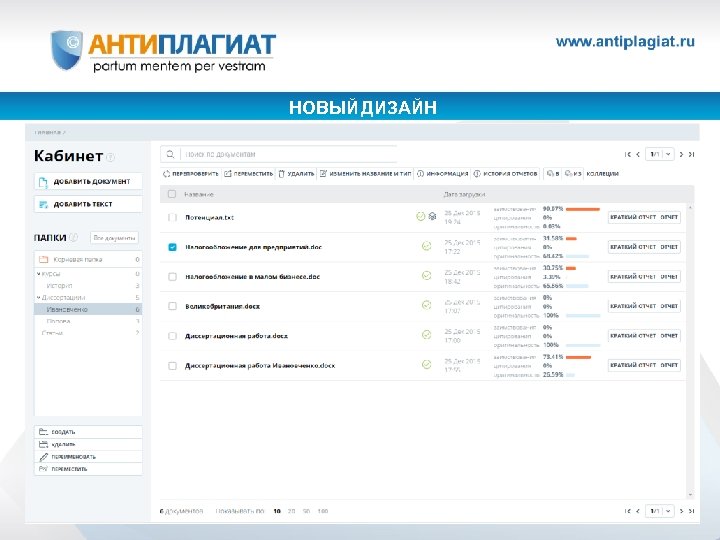Click the Корневая папка folder icon
Screen dimensions: 720x540
[44, 259]
